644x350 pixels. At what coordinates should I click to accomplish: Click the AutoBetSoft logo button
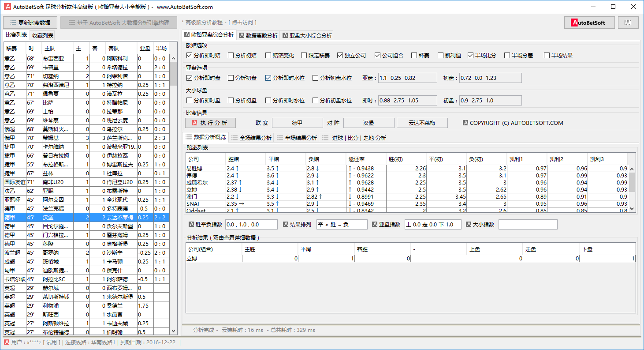589,23
